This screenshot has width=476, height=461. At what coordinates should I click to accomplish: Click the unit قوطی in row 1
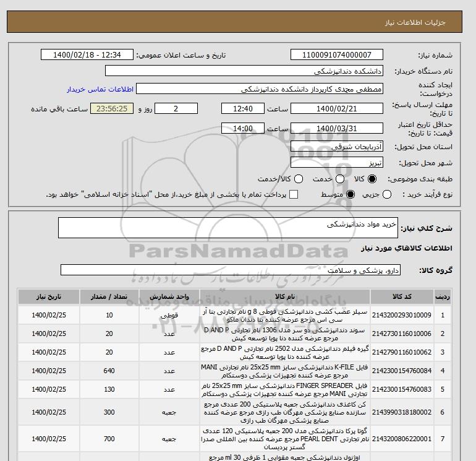(169, 316)
